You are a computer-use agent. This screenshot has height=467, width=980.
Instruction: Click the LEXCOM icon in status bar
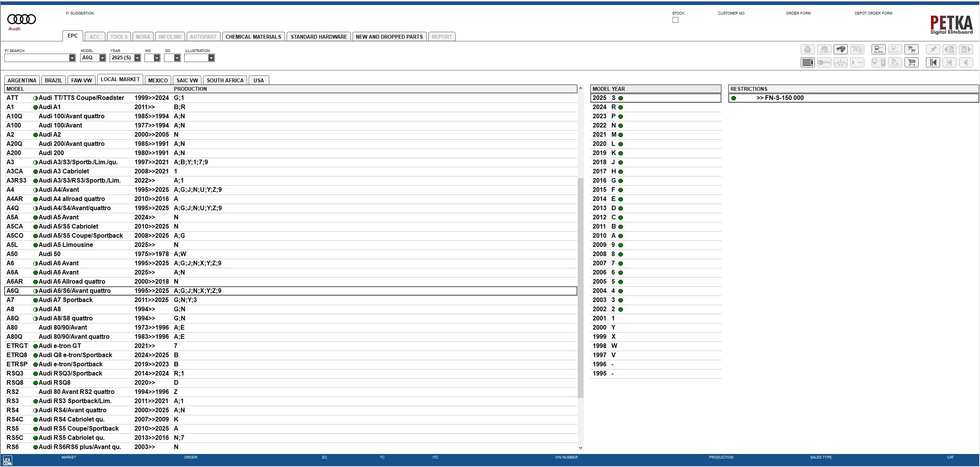point(7,460)
